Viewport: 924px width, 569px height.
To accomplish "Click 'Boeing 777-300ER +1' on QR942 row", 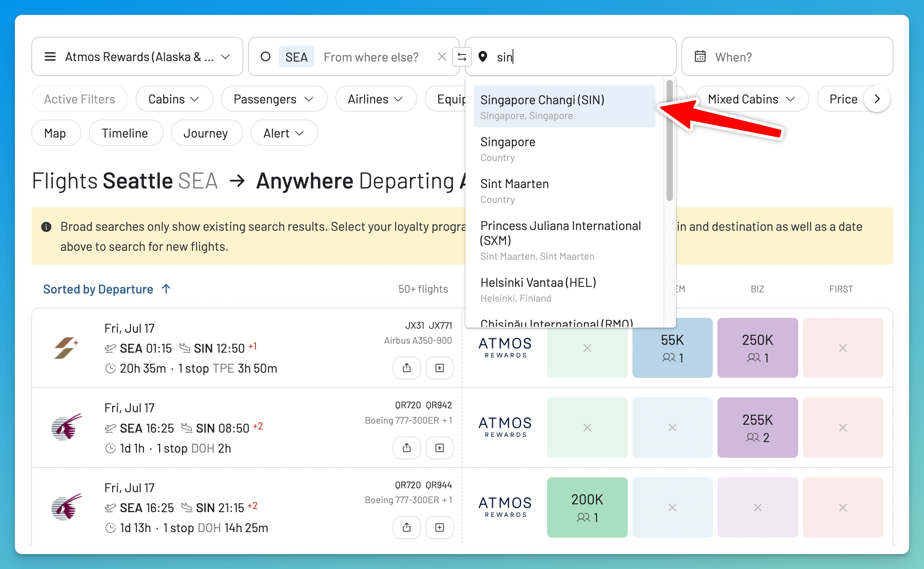I will (408, 420).
